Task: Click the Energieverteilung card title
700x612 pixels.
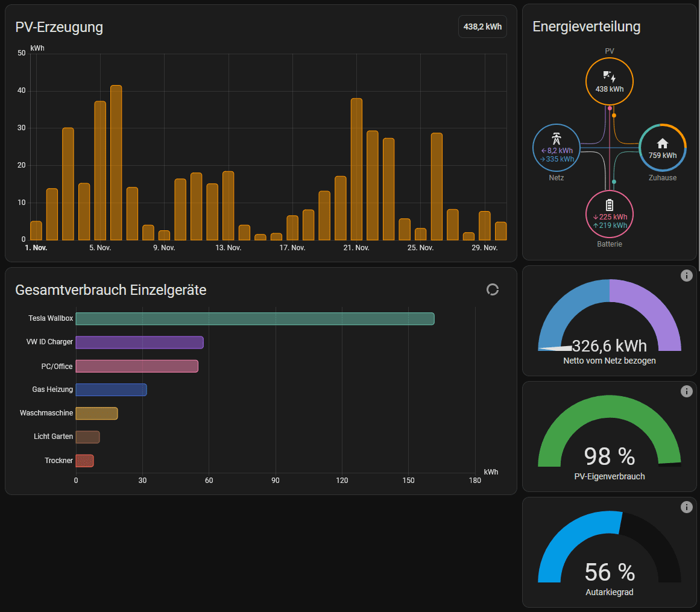Action: point(587,27)
